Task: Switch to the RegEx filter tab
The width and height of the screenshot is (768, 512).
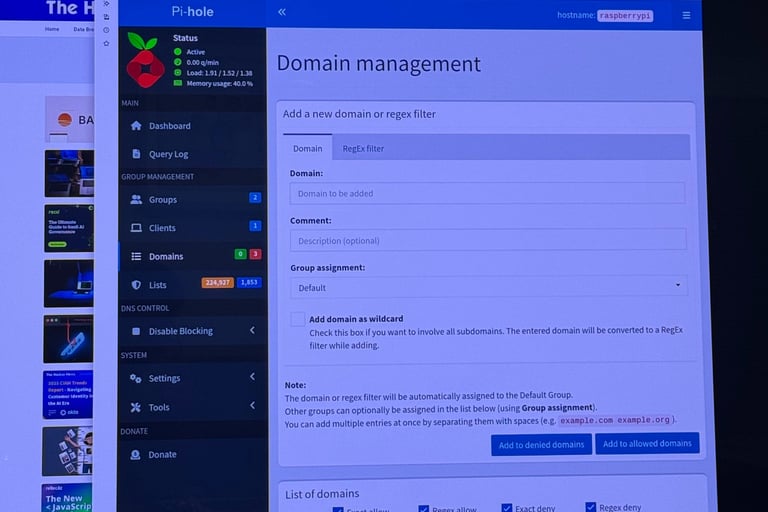Action: (363, 148)
